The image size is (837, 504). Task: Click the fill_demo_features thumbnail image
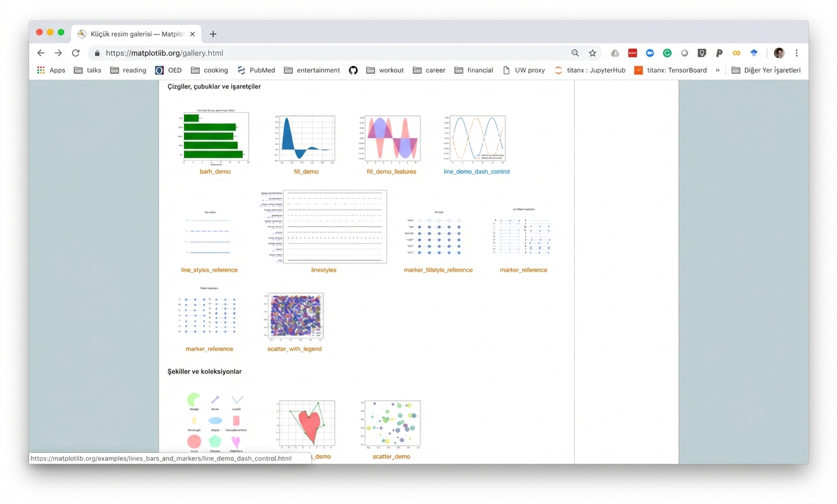click(391, 139)
